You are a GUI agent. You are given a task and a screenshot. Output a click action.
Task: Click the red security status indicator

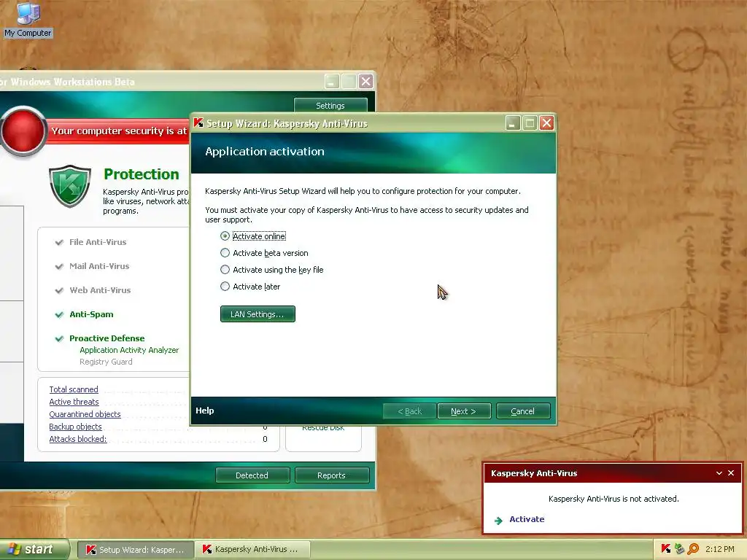click(x=23, y=131)
